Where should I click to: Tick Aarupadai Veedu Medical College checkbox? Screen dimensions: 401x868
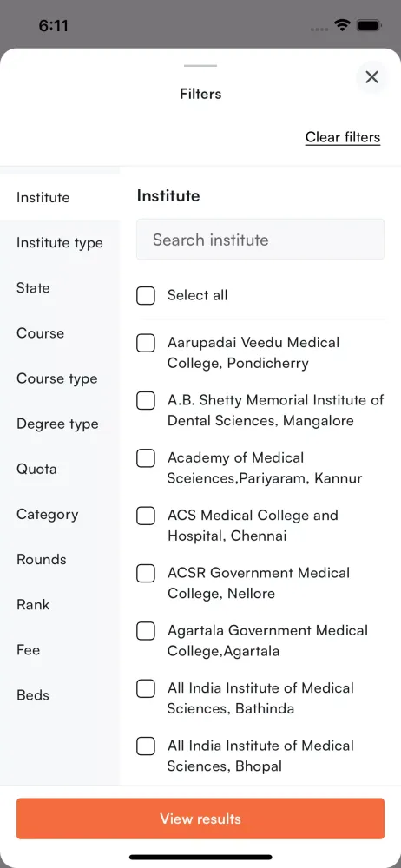point(146,343)
